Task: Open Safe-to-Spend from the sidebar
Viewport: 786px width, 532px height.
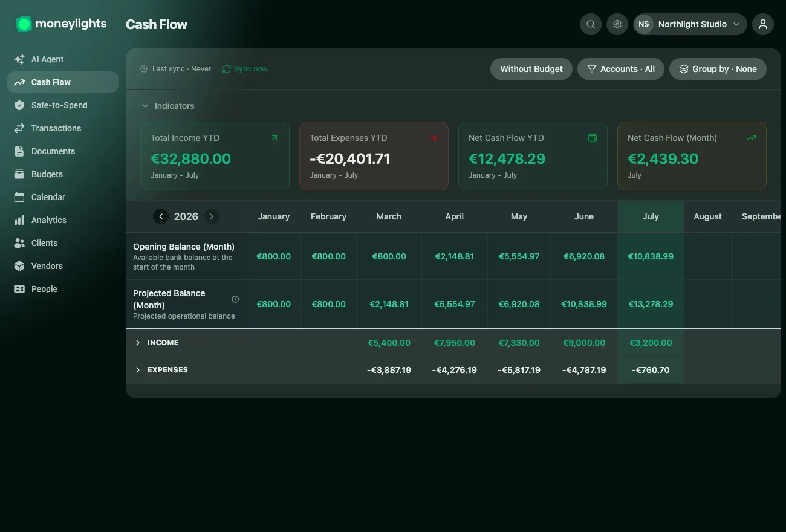Action: (x=63, y=105)
